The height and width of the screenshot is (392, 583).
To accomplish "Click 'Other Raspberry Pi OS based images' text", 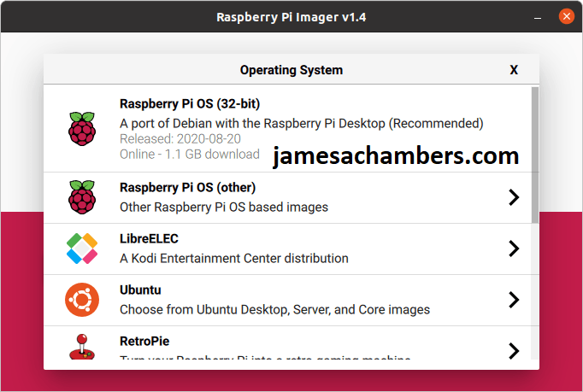I will coord(224,207).
